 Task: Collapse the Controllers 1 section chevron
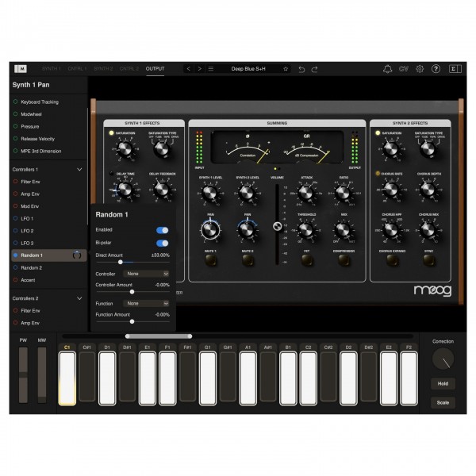coord(79,170)
